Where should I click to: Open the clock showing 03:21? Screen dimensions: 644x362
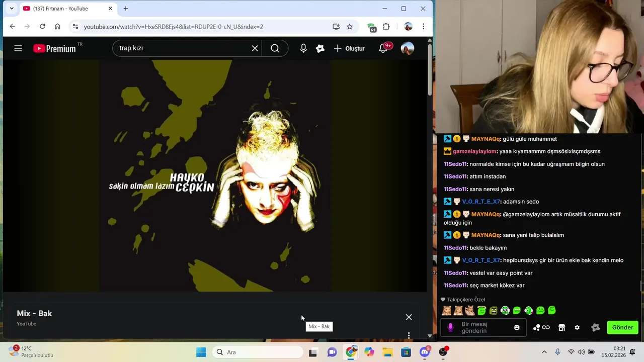click(613, 351)
